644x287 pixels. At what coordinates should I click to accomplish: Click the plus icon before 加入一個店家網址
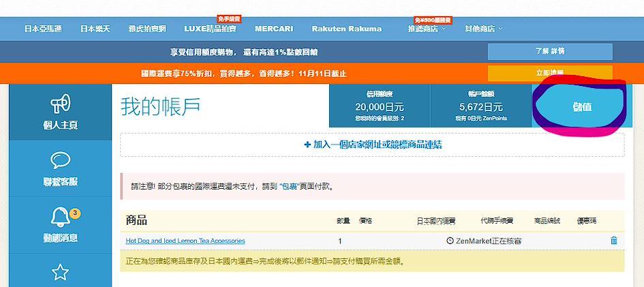(x=307, y=145)
